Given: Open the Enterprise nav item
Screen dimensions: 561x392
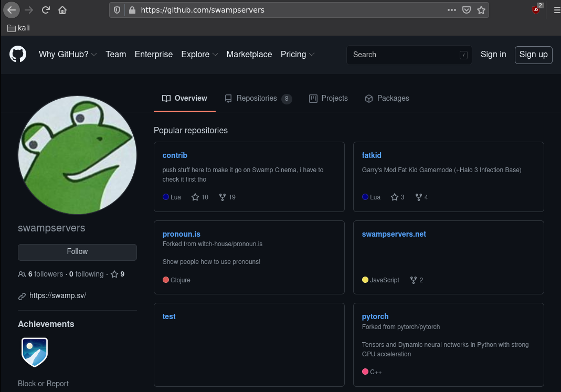Looking at the screenshot, I should (x=154, y=55).
